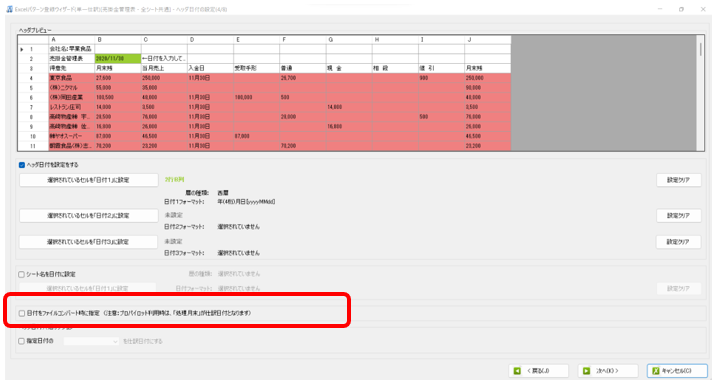Uncheck ヘッダ日付を設定をする checkbox

point(22,165)
